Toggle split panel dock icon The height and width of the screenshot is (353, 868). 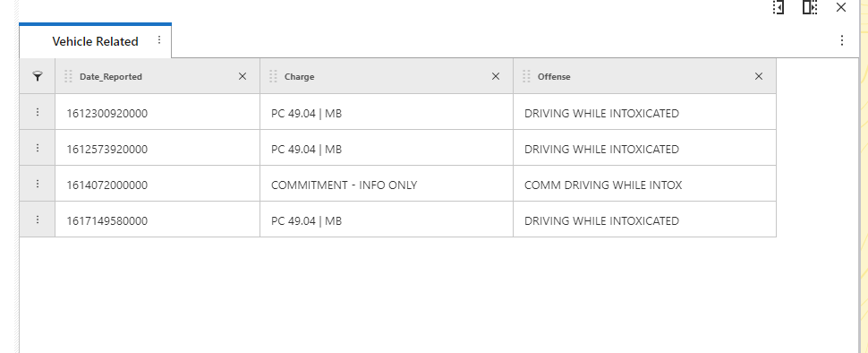pyautogui.click(x=810, y=7)
